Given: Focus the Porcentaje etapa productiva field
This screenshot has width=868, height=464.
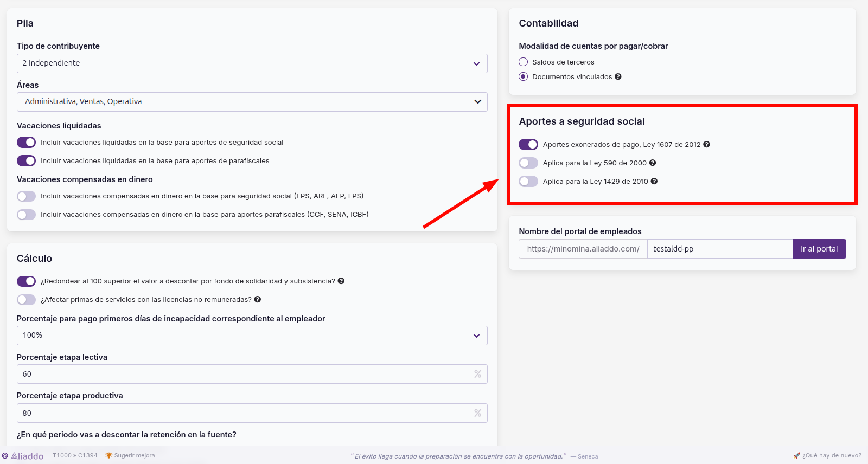Looking at the screenshot, I should (x=252, y=413).
